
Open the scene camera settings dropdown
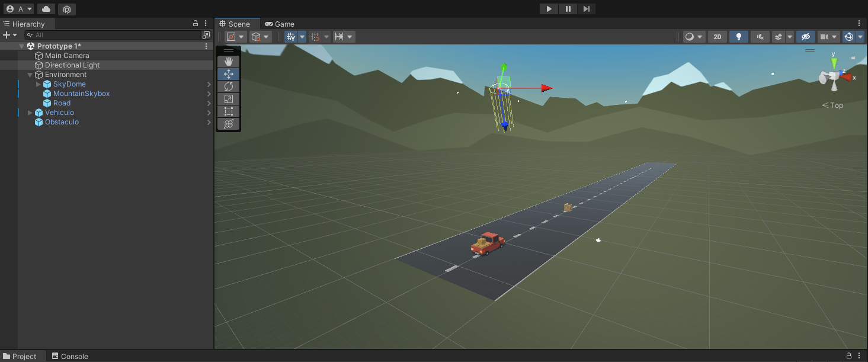tap(835, 37)
